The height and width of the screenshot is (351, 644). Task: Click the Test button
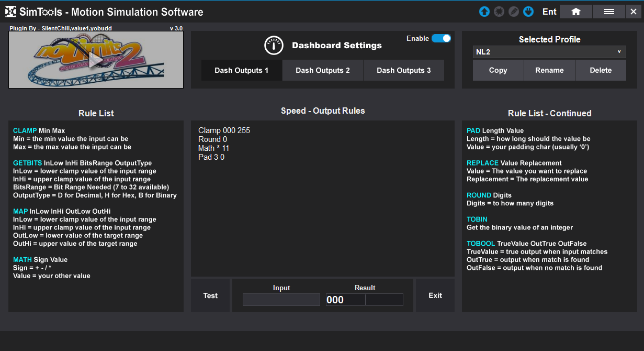pyautogui.click(x=210, y=295)
